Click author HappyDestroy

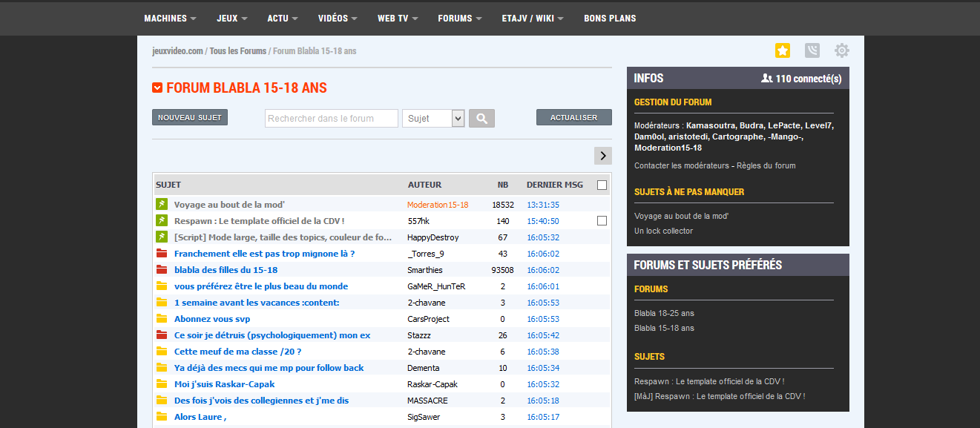coord(433,237)
